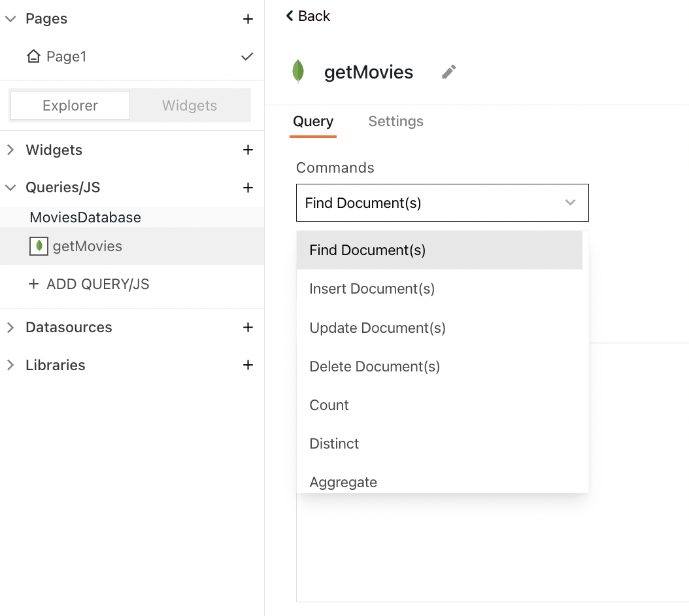Toggle the Commands dropdown box

pyautogui.click(x=443, y=203)
